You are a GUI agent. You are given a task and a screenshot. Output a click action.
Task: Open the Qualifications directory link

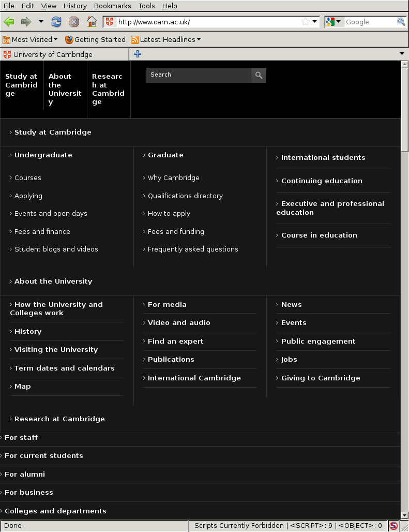pos(185,196)
